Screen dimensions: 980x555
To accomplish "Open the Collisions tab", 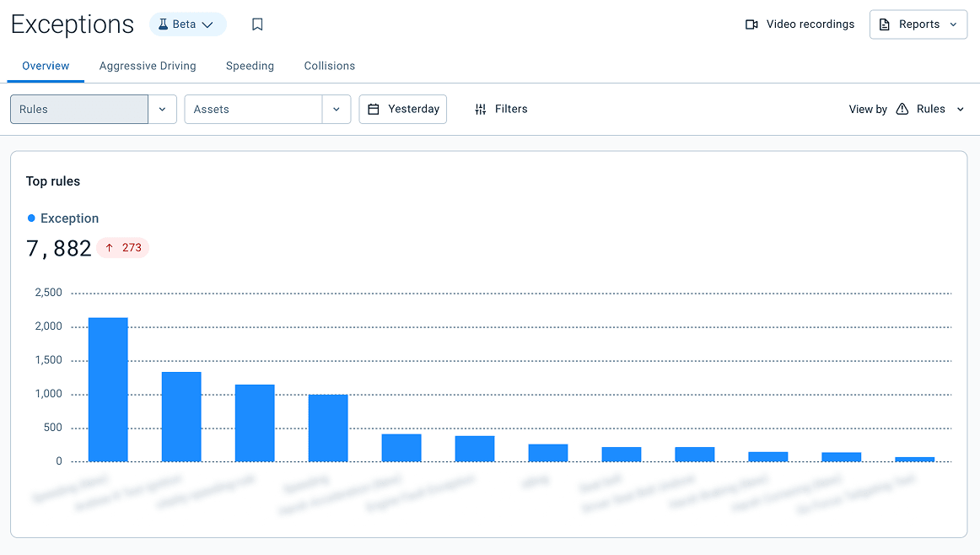I will (x=329, y=66).
